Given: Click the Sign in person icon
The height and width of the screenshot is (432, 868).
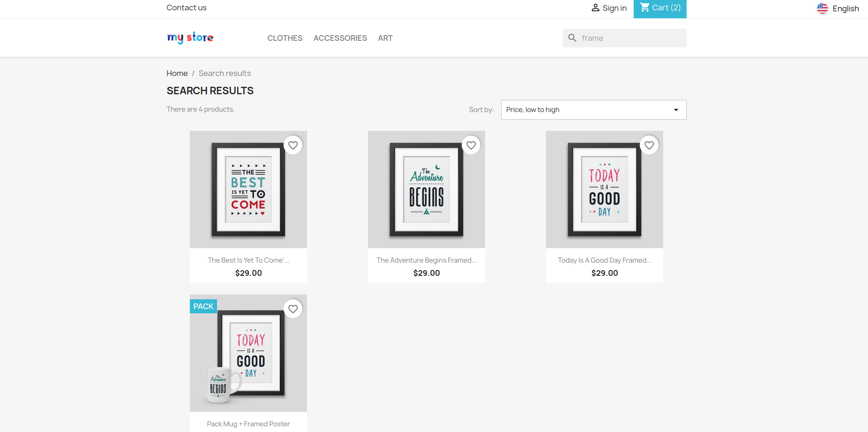Looking at the screenshot, I should click(595, 8).
